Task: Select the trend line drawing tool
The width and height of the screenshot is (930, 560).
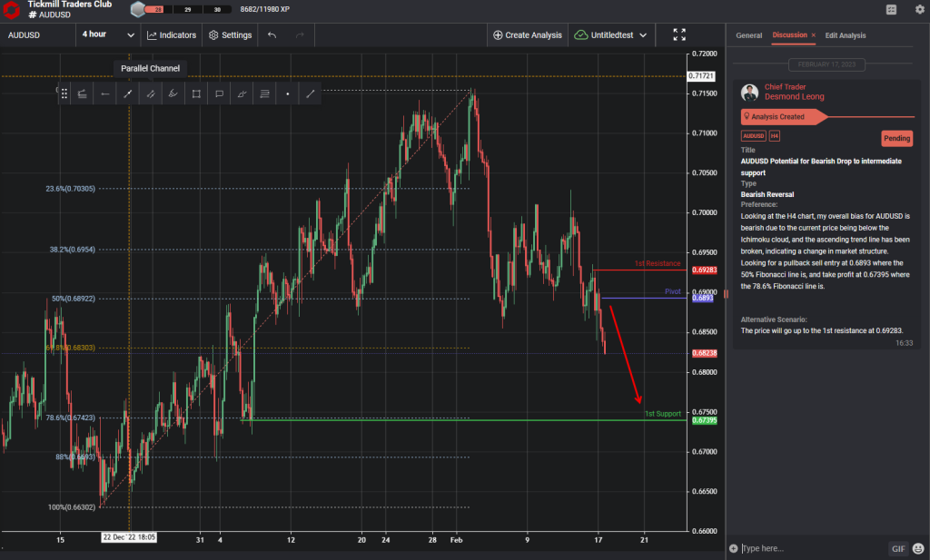Action: (x=127, y=93)
